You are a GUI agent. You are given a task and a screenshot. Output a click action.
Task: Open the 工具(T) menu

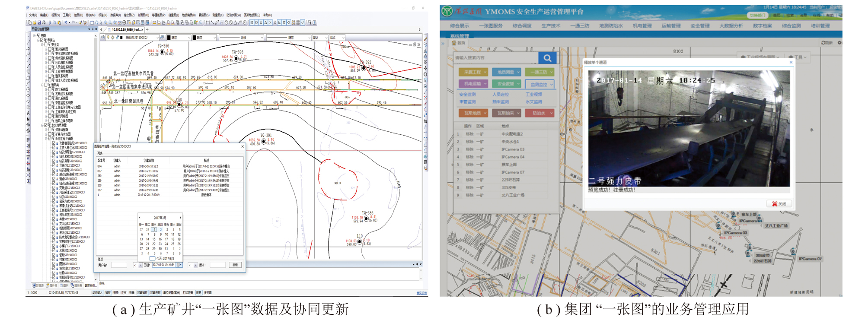point(67,15)
